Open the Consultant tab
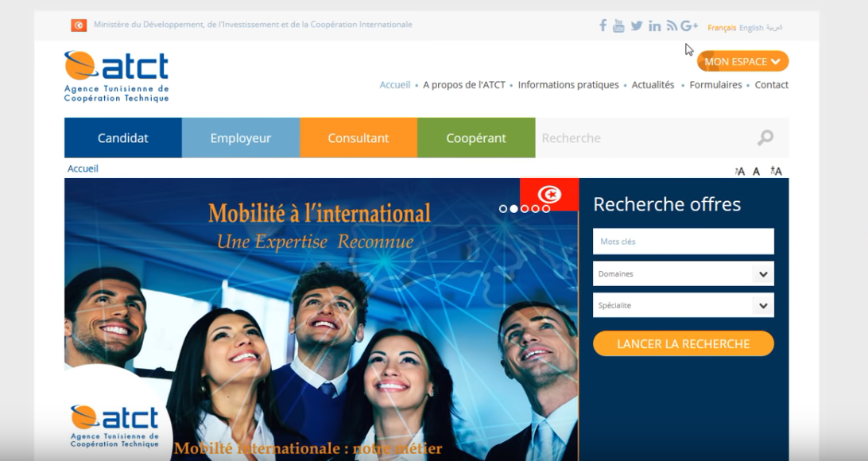 (358, 138)
